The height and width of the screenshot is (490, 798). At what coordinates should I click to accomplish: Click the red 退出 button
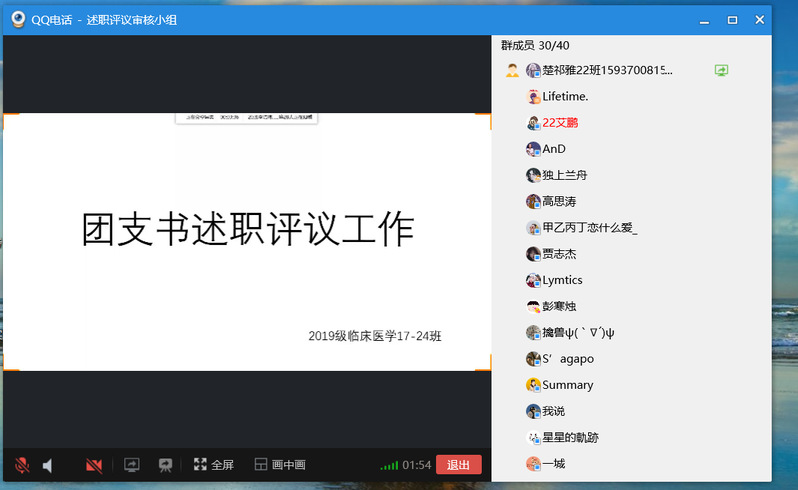(x=458, y=465)
